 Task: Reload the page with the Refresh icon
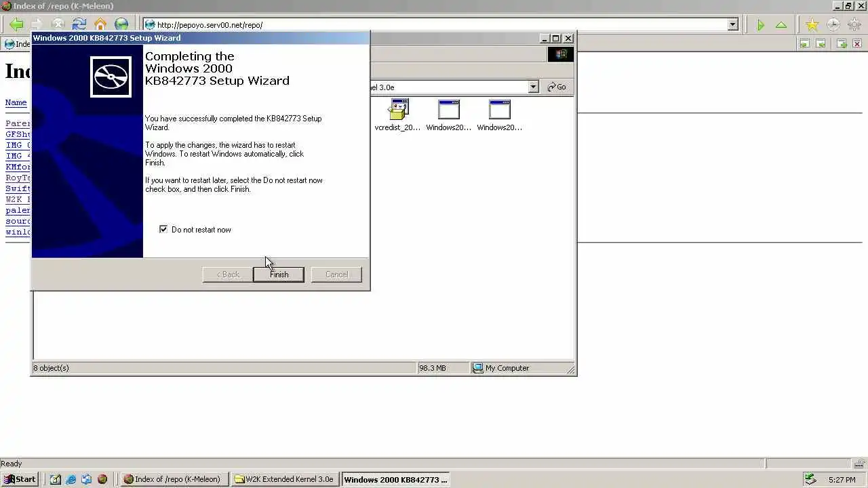(79, 25)
